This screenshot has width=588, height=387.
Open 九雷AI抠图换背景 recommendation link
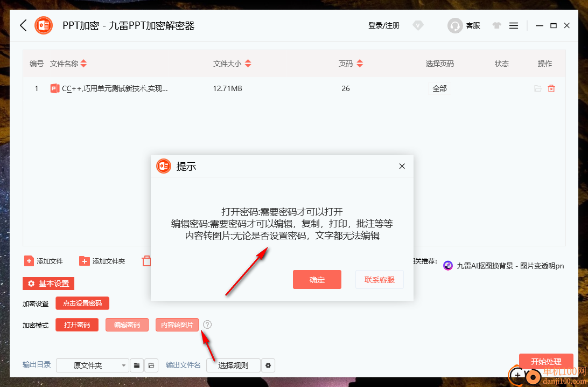click(510, 266)
